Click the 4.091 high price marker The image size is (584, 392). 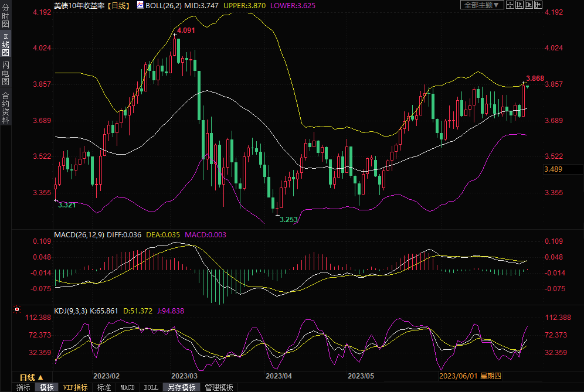[x=186, y=30]
